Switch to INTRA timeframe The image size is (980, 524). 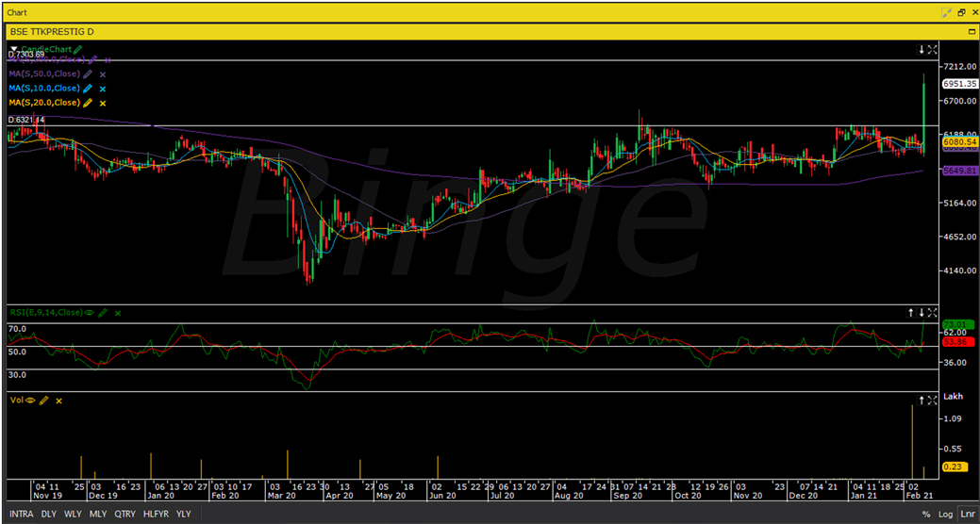pos(22,514)
